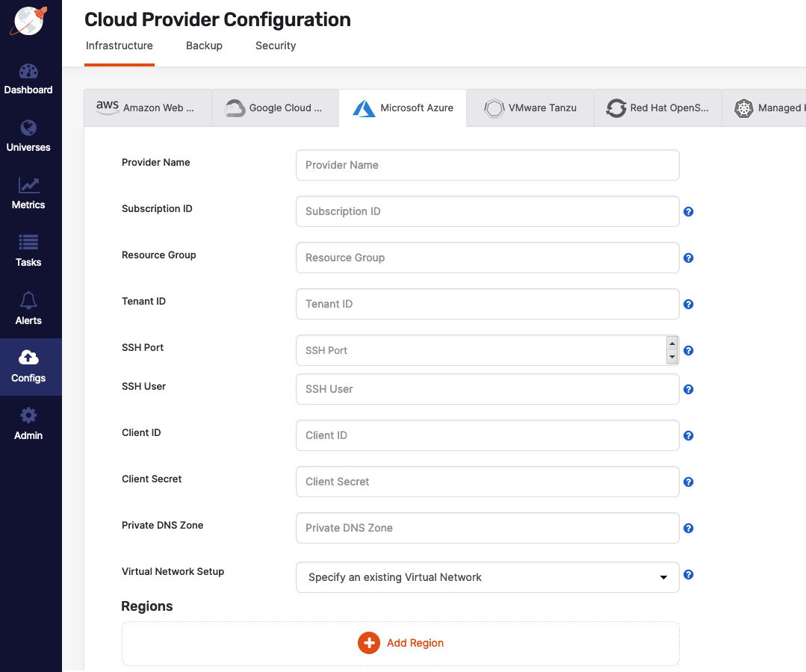This screenshot has width=806, height=672.
Task: Open the Metrics page via sidebar icon
Action: pyautogui.click(x=28, y=193)
